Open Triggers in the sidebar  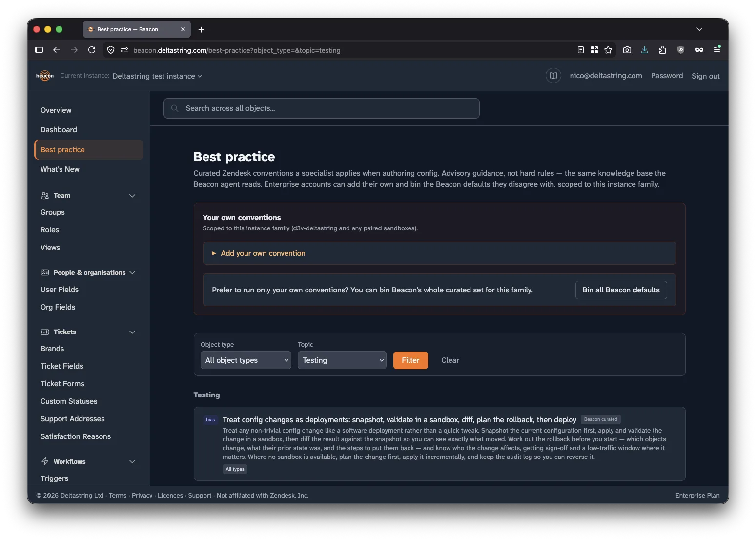click(55, 478)
